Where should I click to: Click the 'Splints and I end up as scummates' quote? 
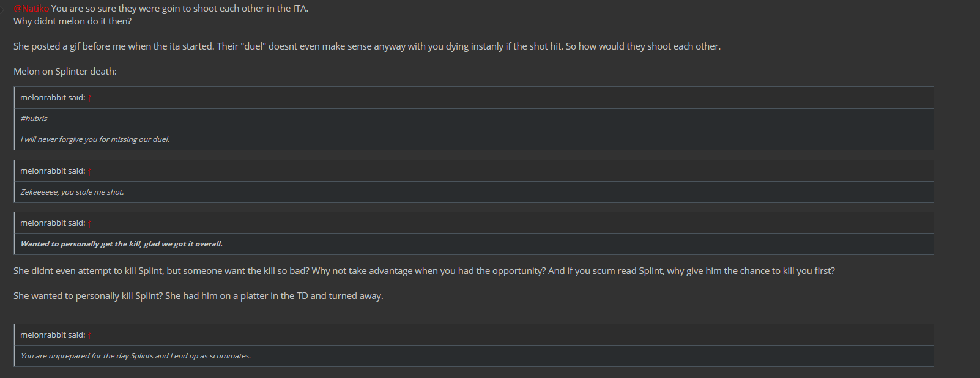pos(135,356)
